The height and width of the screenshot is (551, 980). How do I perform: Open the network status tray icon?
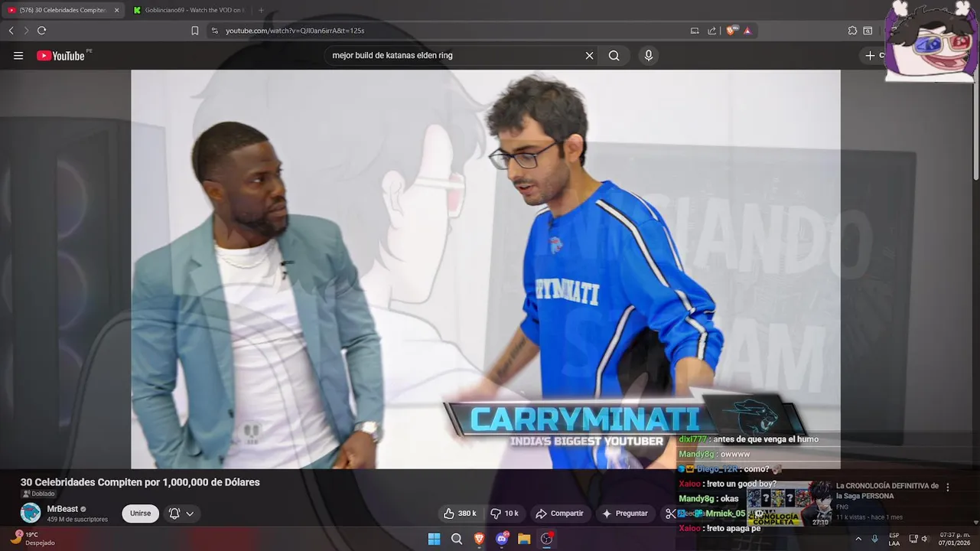click(913, 539)
